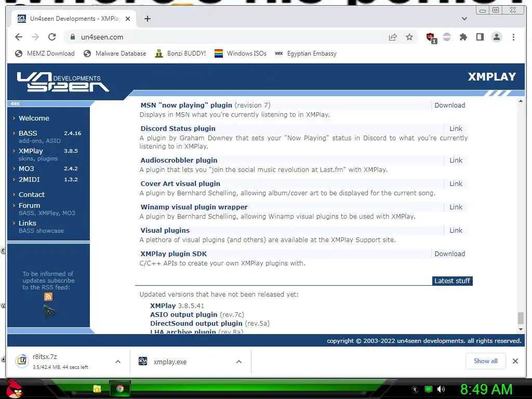
Task: Toggle the browser side panel
Action: (x=480, y=37)
